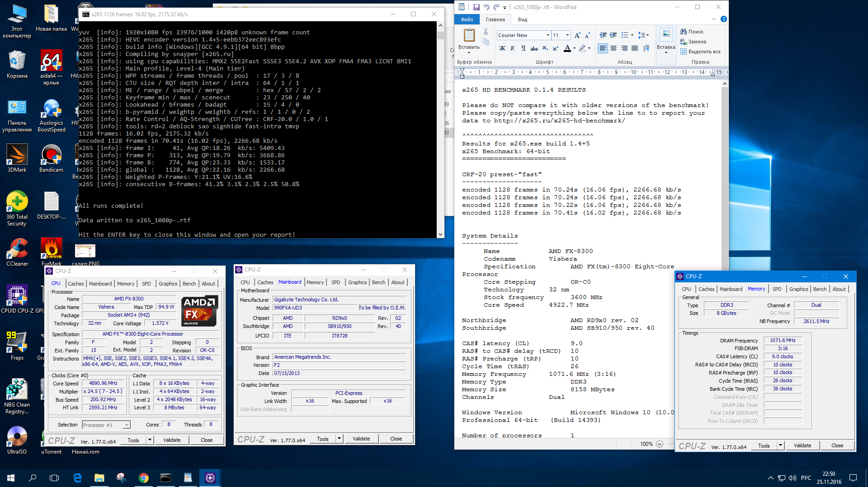The height and width of the screenshot is (487, 868).
Task: Open WordPad help question-mark icon
Action: [x=723, y=19]
